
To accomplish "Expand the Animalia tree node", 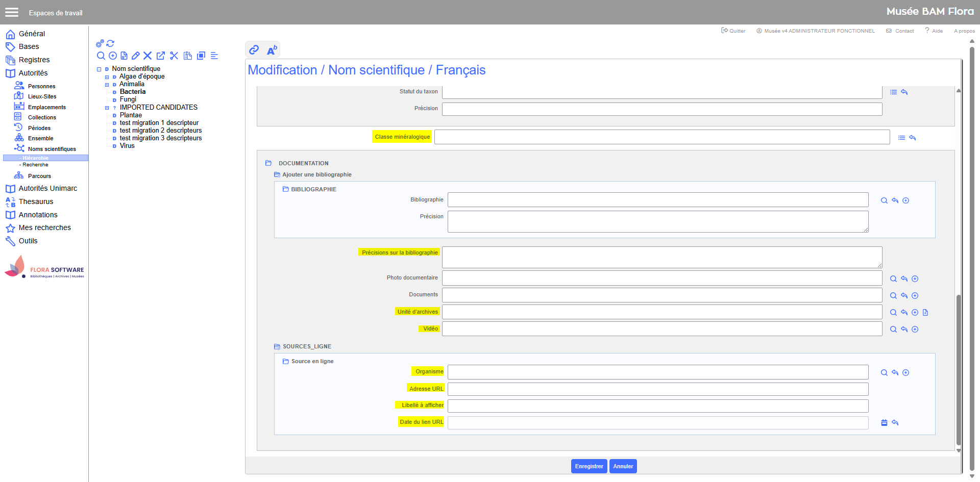I will 107,85.
